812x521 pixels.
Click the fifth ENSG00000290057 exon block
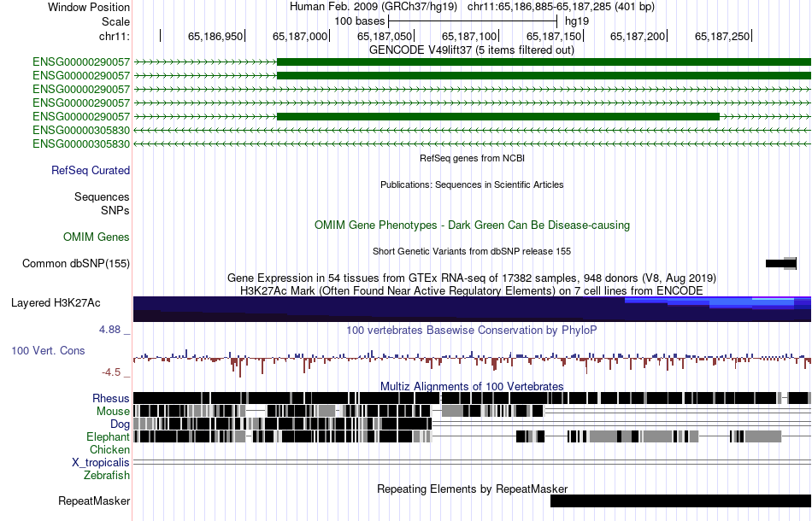(x=498, y=116)
